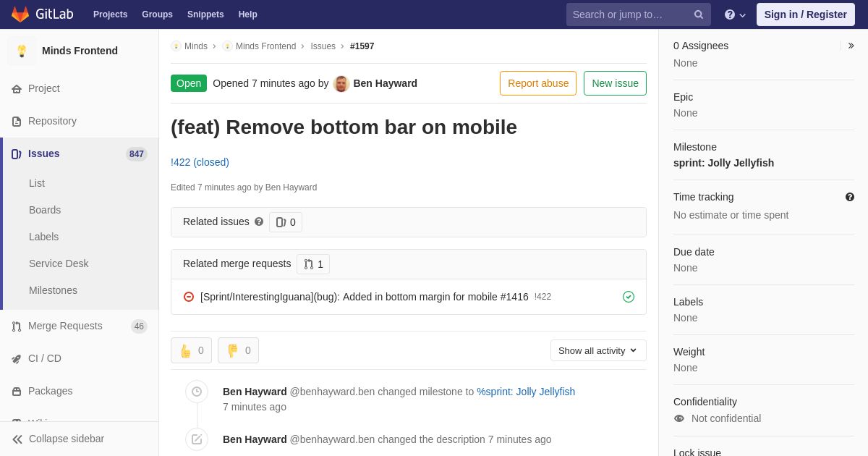Click the Minds Frontend breadcrumb link
The height and width of the screenshot is (456, 868).
tap(265, 46)
